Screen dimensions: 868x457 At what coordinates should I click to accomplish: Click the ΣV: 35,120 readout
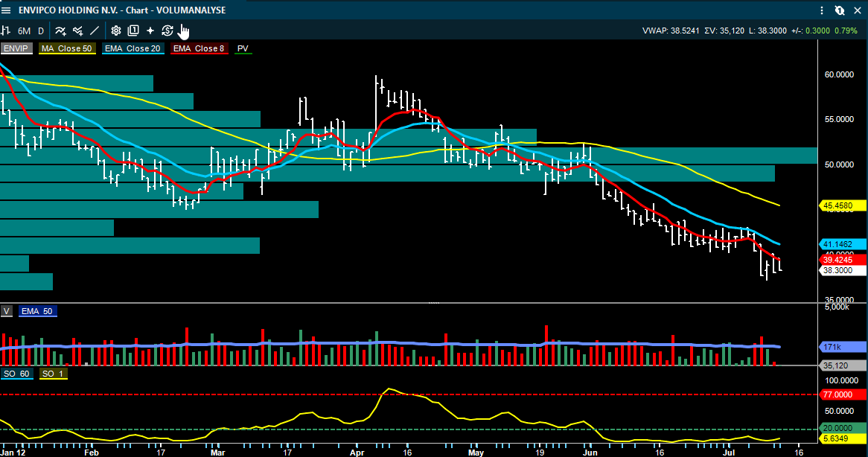click(724, 31)
